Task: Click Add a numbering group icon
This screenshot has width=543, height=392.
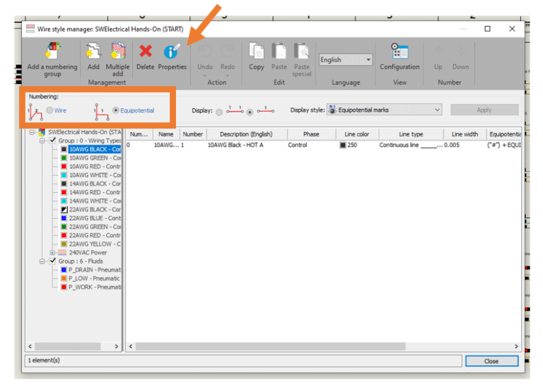Action: click(x=52, y=51)
